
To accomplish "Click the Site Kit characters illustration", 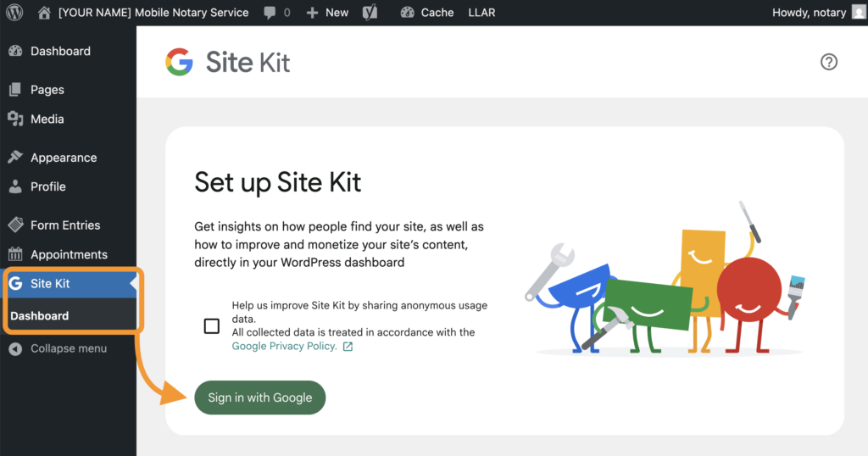I will coord(665,278).
